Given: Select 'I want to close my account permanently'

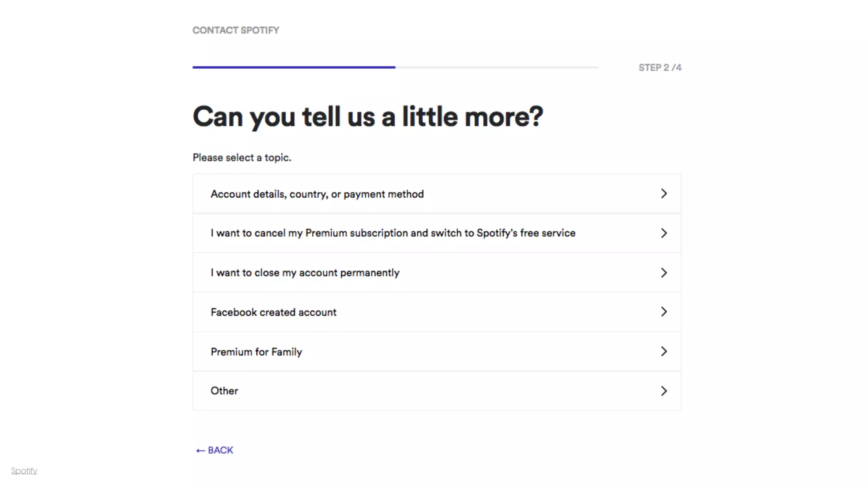Looking at the screenshot, I should (305, 273).
